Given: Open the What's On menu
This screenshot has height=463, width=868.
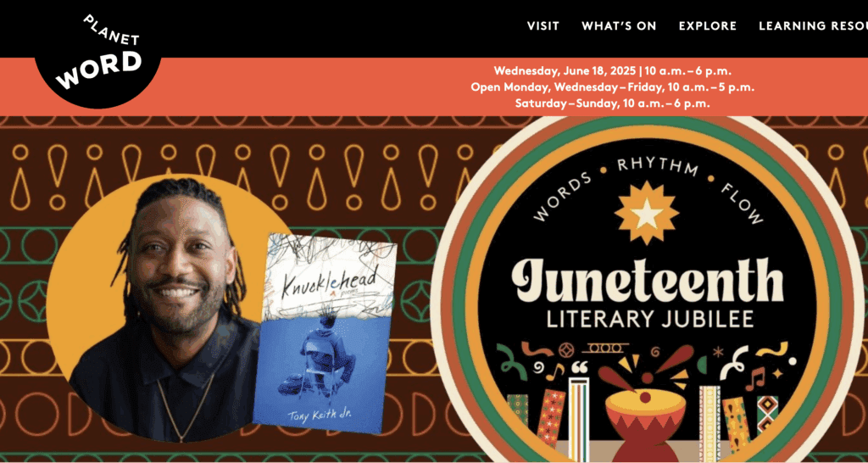Looking at the screenshot, I should pyautogui.click(x=619, y=26).
